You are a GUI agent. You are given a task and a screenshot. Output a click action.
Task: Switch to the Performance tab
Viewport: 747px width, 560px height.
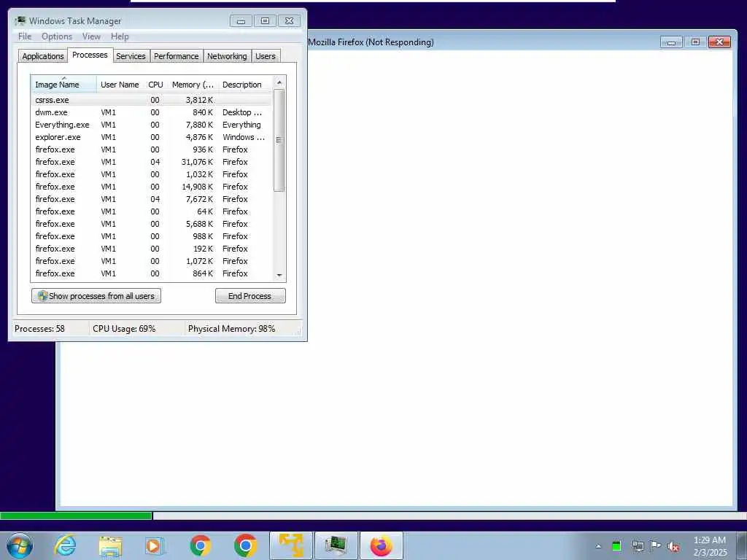[177, 55]
